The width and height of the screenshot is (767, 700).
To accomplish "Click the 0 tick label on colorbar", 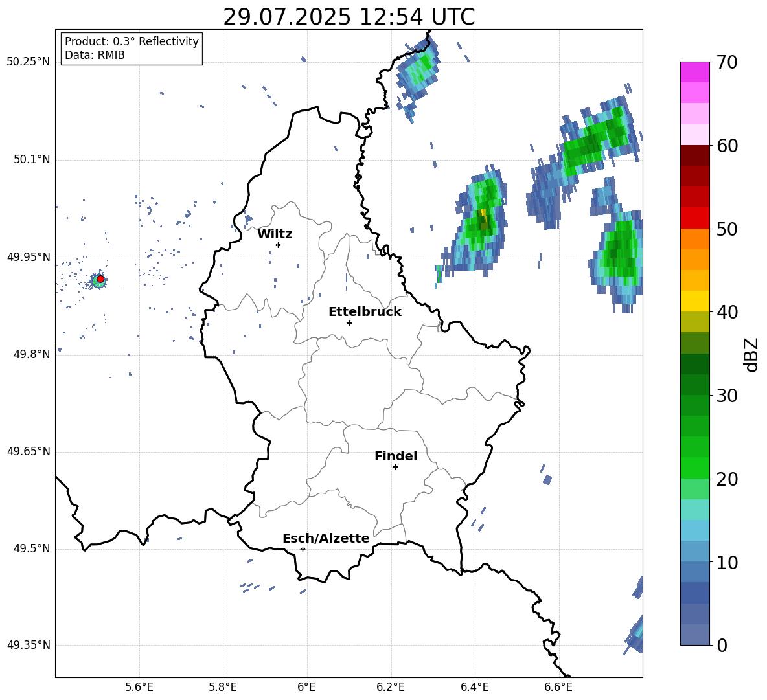I will pos(722,646).
